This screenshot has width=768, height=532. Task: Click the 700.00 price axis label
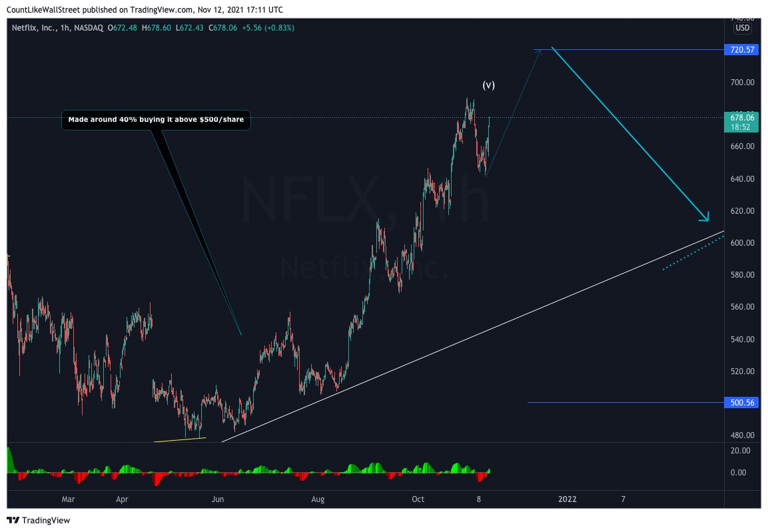[743, 82]
